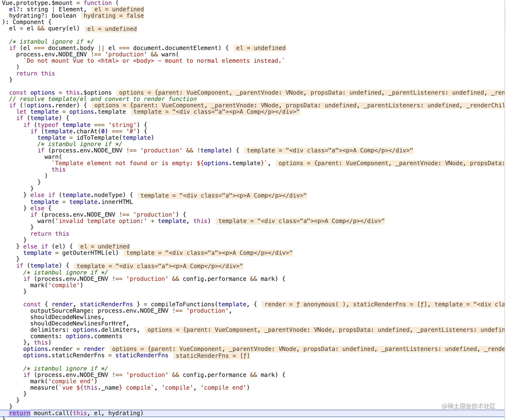Click inline value 'hydrating = false'

(114, 16)
